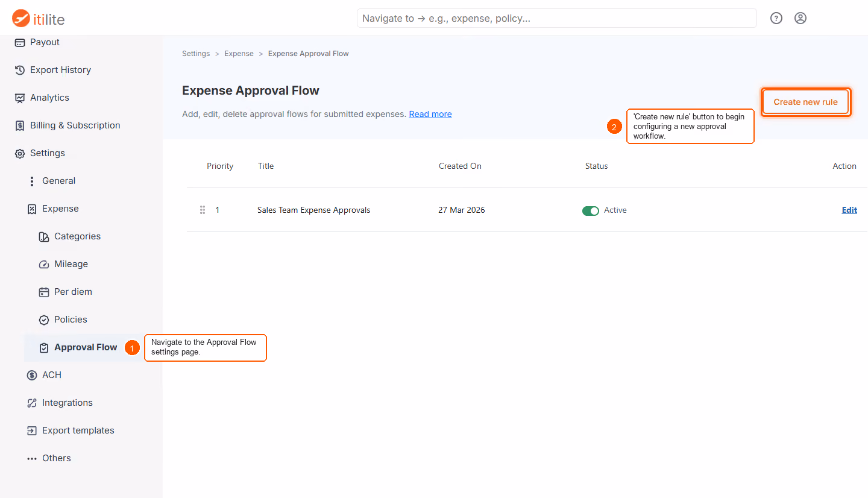Click the Export History clock icon
This screenshot has height=498, width=868.
pyautogui.click(x=20, y=70)
